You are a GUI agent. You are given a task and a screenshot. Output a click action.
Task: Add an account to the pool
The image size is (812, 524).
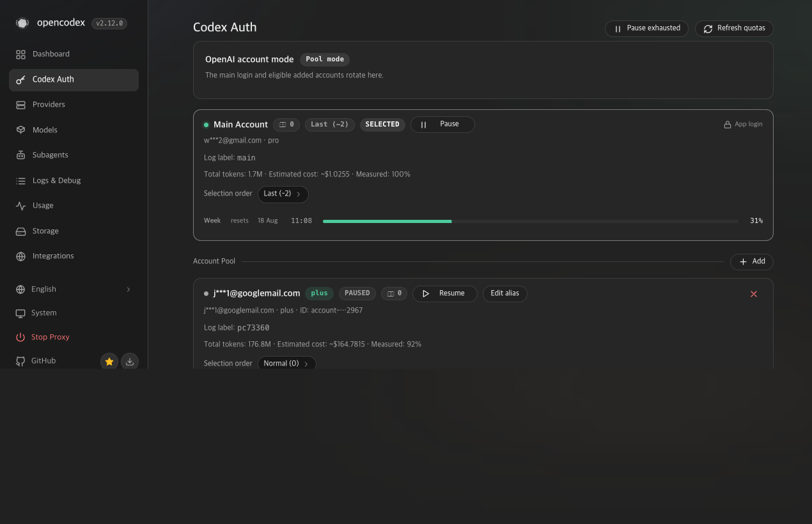(x=752, y=261)
